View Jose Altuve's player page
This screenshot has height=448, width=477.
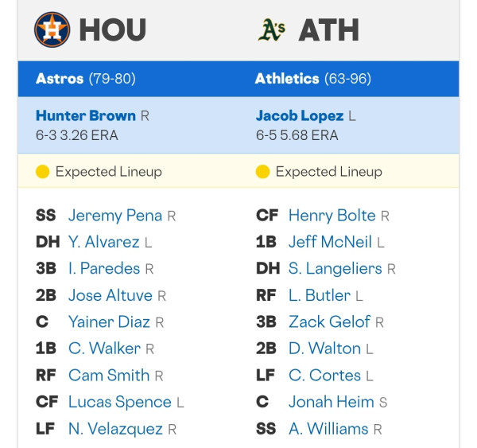pos(111,295)
